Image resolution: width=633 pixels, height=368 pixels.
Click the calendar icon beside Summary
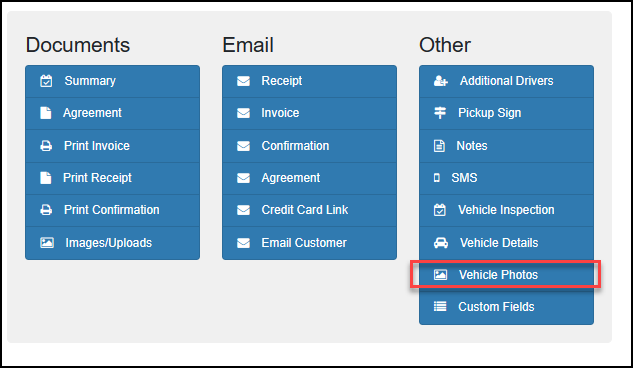[46, 81]
